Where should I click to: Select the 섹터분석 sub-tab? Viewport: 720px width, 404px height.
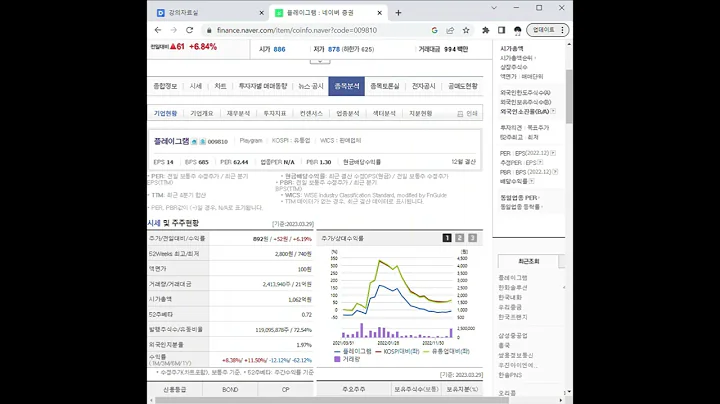point(384,113)
